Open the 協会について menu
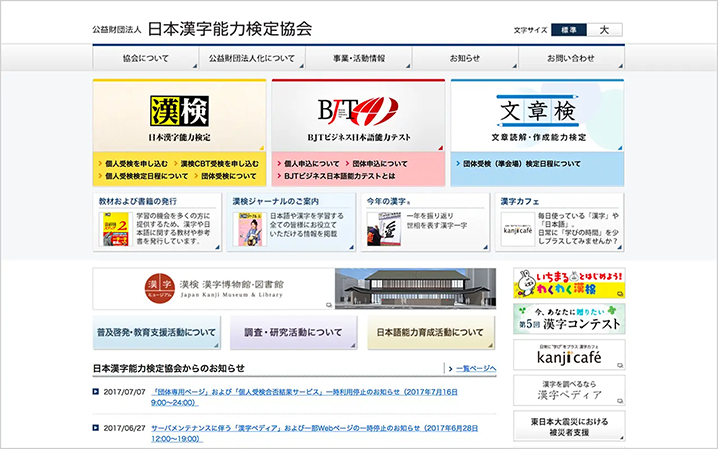 tap(145, 58)
